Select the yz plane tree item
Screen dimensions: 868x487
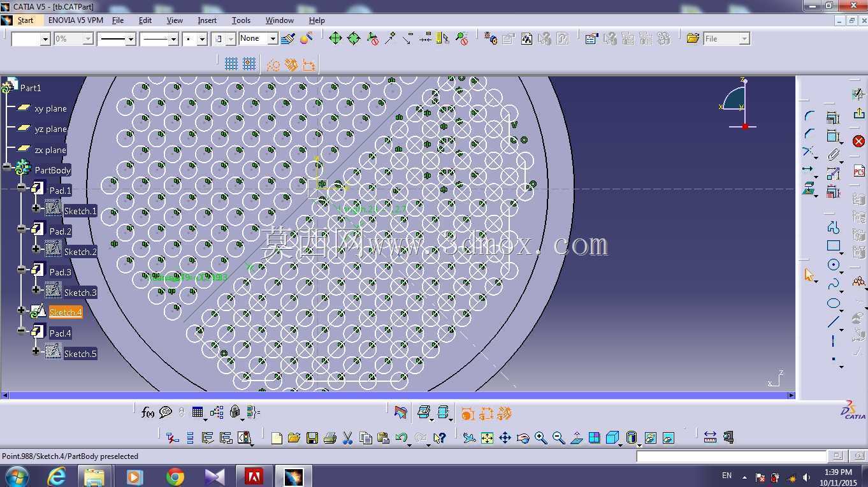coord(50,129)
